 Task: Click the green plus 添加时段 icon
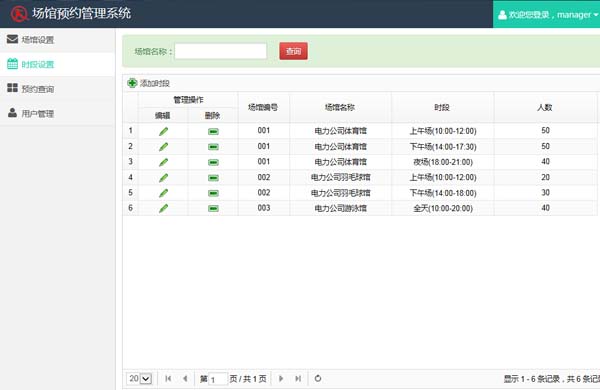pos(132,83)
